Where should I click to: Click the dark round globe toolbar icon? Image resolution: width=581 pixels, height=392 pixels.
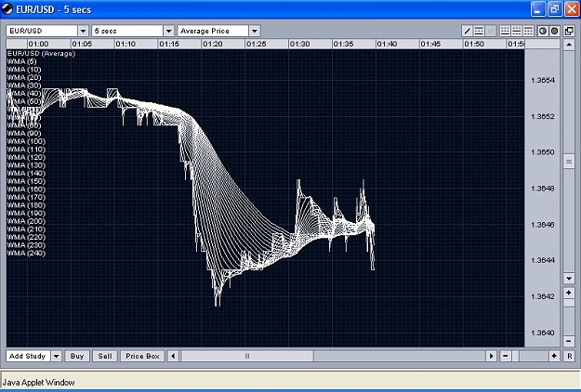click(555, 31)
